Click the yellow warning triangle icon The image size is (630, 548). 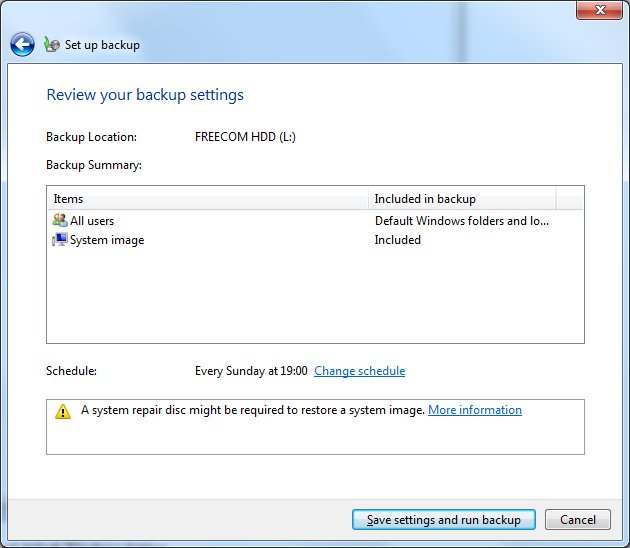63,411
